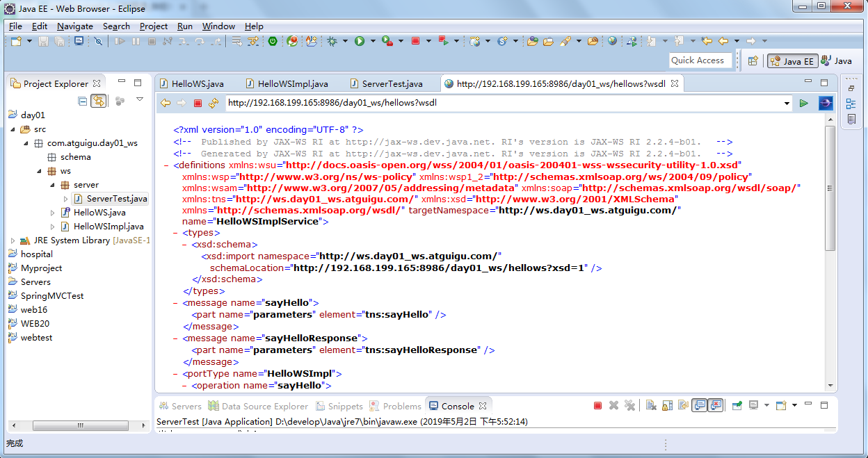The image size is (868, 458).
Task: Open dropdown arrow beside New wizard icon
Action: pos(29,41)
